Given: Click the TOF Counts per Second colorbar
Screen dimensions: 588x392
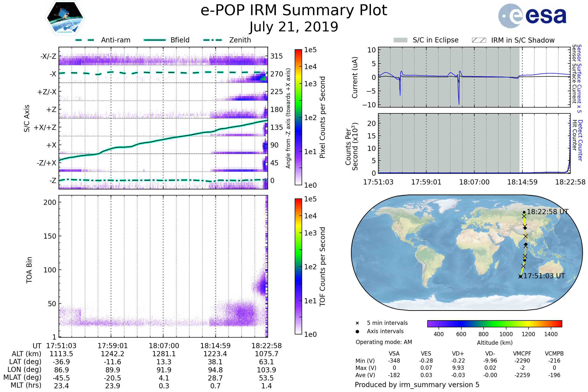Looking at the screenshot, I should point(298,267).
